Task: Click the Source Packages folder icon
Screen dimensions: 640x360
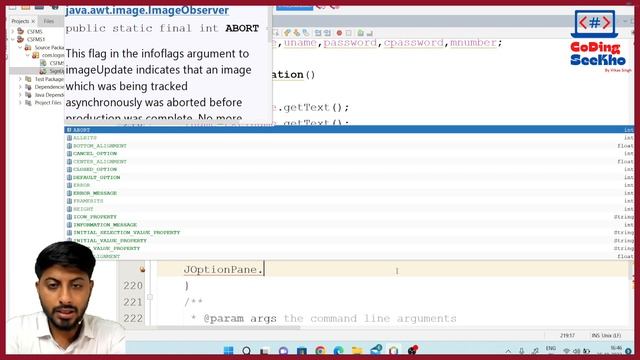Action: pyautogui.click(x=28, y=47)
